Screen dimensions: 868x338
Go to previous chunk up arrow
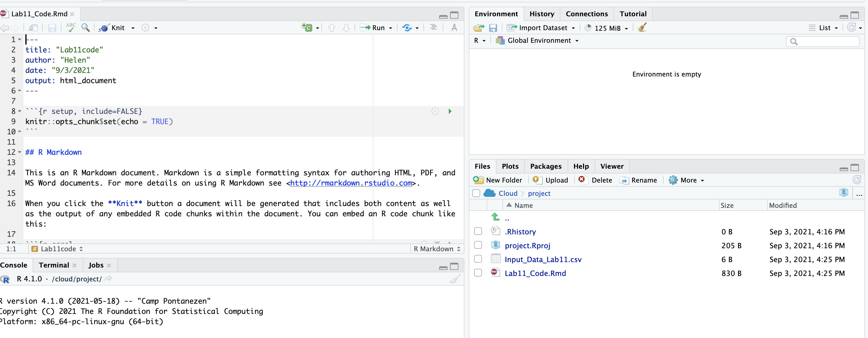click(x=331, y=28)
